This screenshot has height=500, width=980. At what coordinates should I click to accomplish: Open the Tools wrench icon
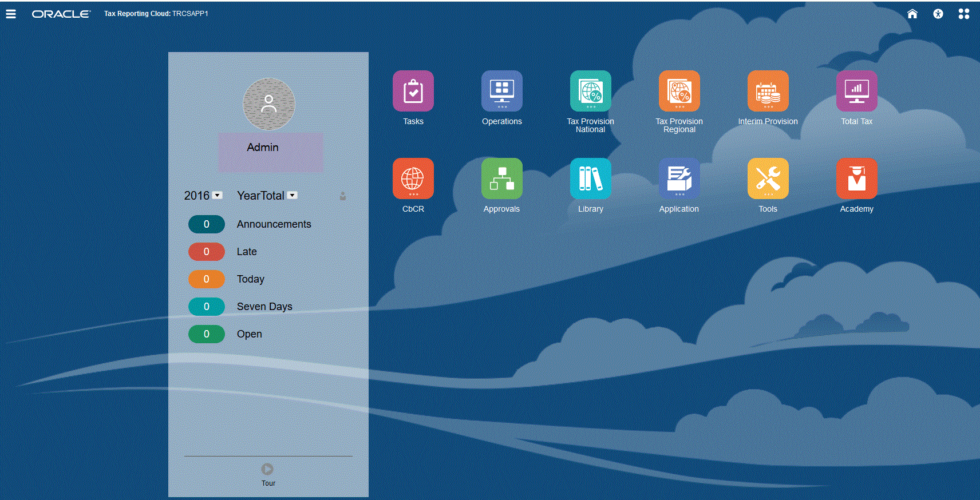768,178
